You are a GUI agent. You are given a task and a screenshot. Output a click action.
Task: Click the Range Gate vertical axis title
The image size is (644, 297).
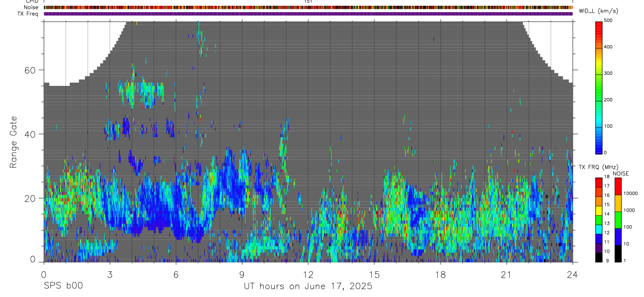click(14, 142)
